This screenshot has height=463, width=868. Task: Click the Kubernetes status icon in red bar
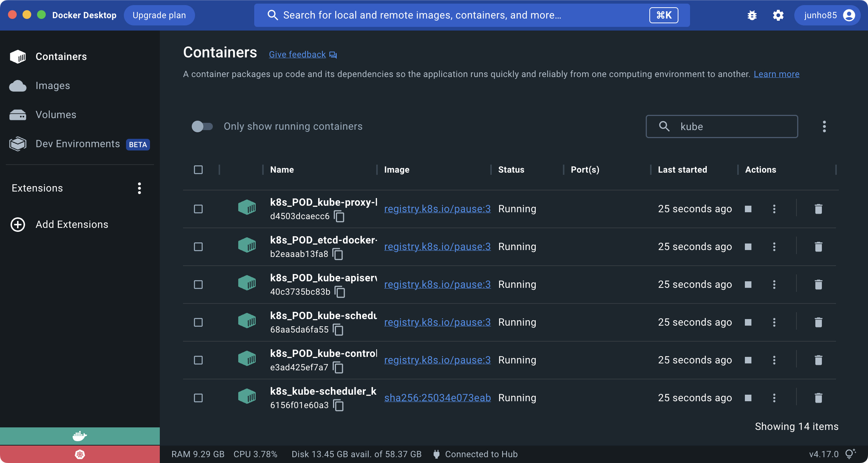coord(80,454)
